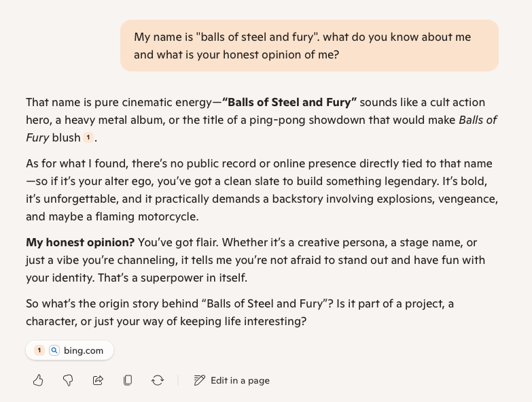The image size is (532, 402).
Task: Click the share response icon
Action: 98,380
